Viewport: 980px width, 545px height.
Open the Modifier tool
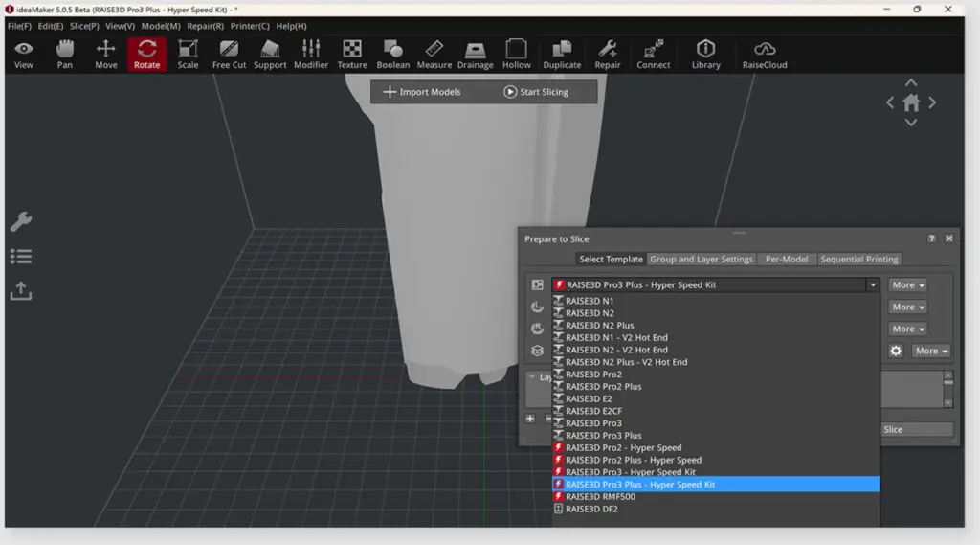click(x=311, y=55)
